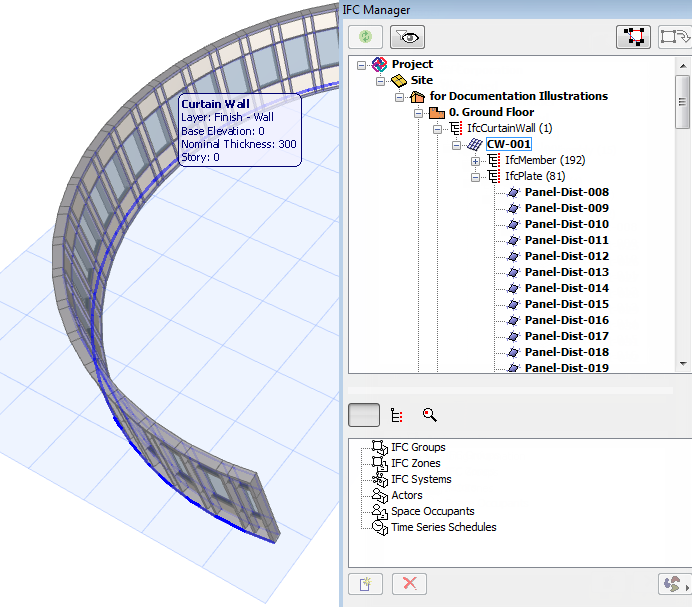
Task: Click the new item button with sparkle
Action: click(365, 583)
